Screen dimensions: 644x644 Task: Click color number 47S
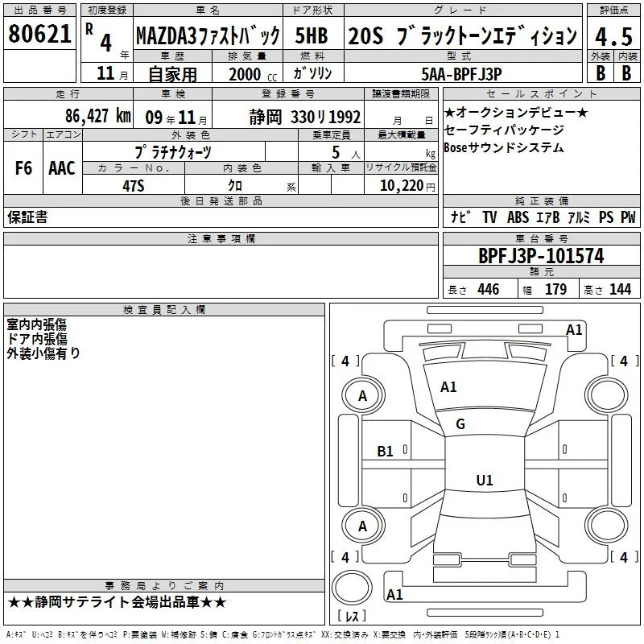134,186
